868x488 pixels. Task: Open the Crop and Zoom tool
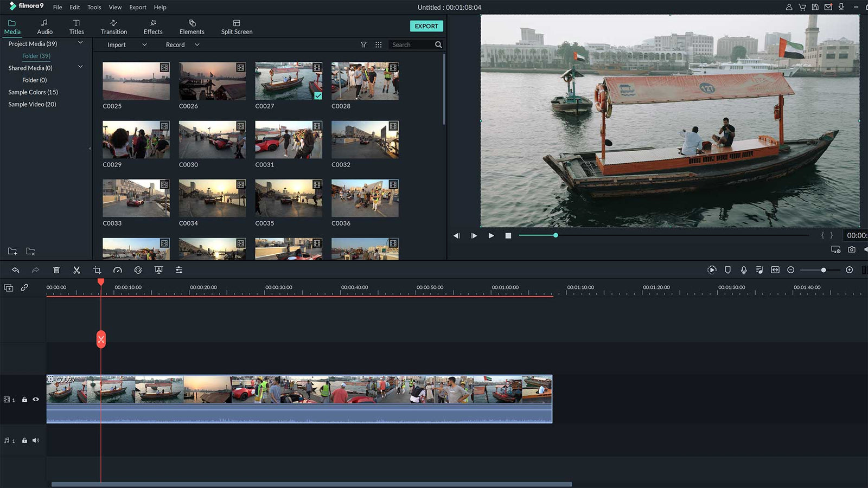[97, 270]
